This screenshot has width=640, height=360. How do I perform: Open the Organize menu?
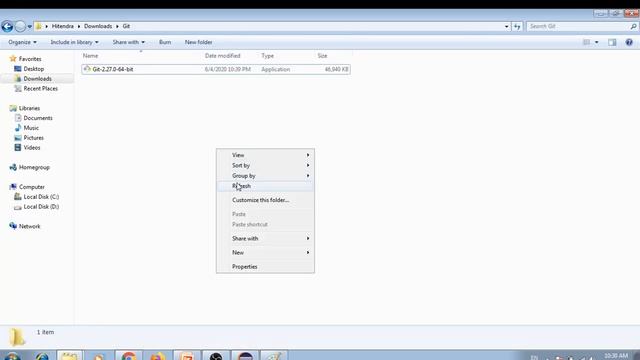point(22,42)
